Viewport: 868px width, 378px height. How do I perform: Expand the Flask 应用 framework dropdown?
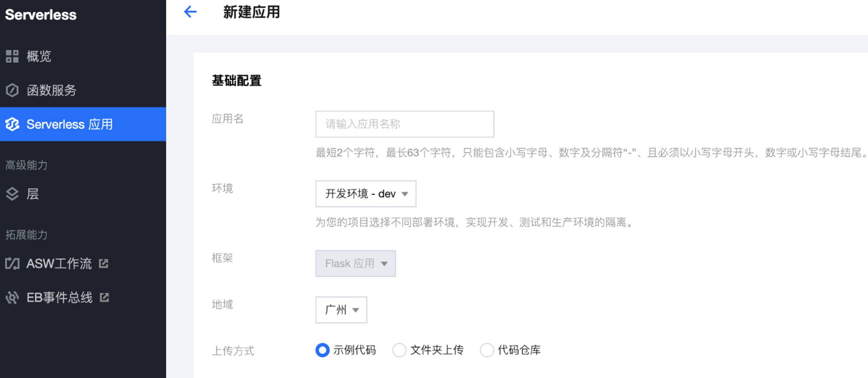[355, 264]
